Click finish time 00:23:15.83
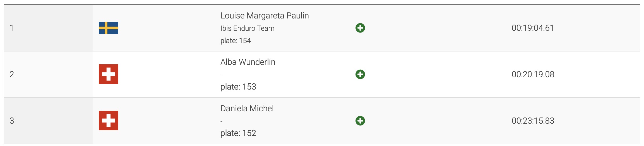This screenshot has height=146, width=644. click(533, 121)
